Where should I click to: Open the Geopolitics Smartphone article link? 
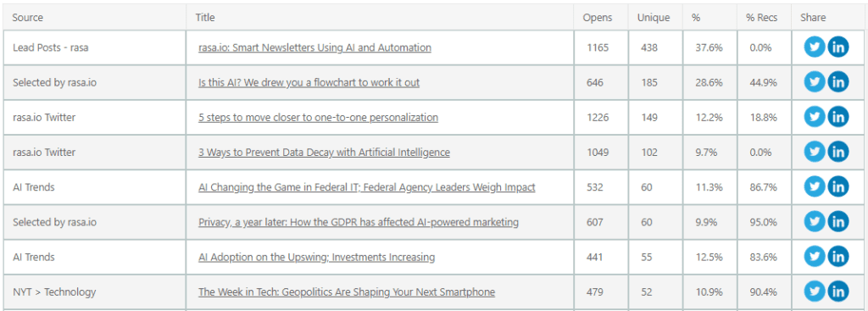347,292
